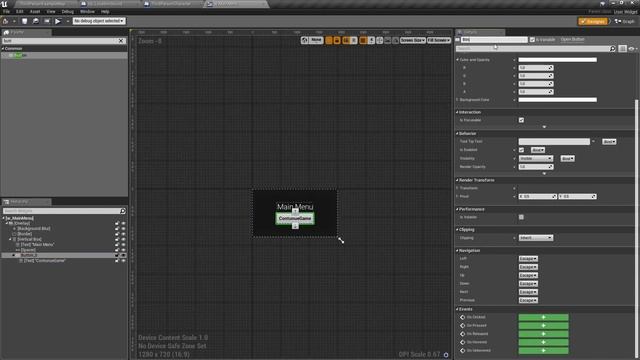640x360 pixels.
Task: Open the Color and Opacity white swatch
Action: [x=558, y=60]
